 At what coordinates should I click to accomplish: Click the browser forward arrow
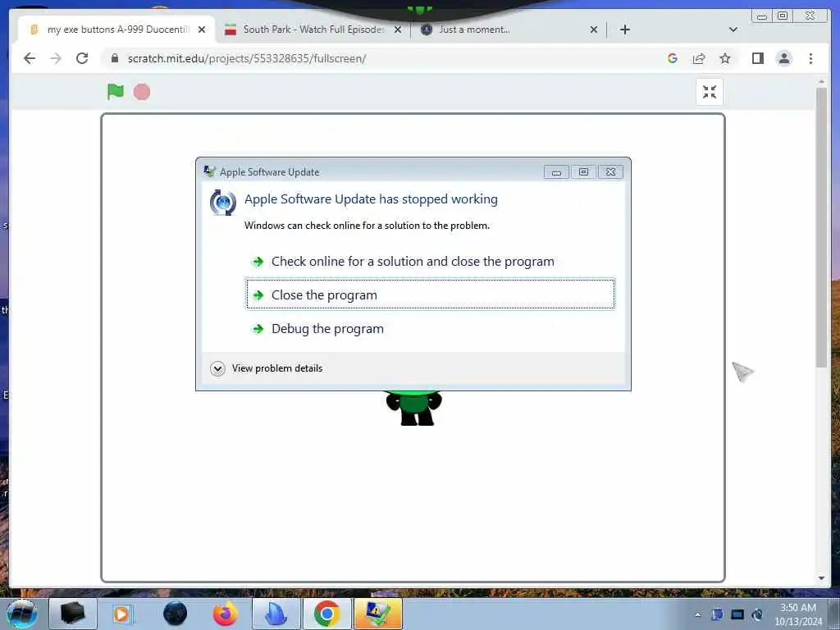click(56, 58)
